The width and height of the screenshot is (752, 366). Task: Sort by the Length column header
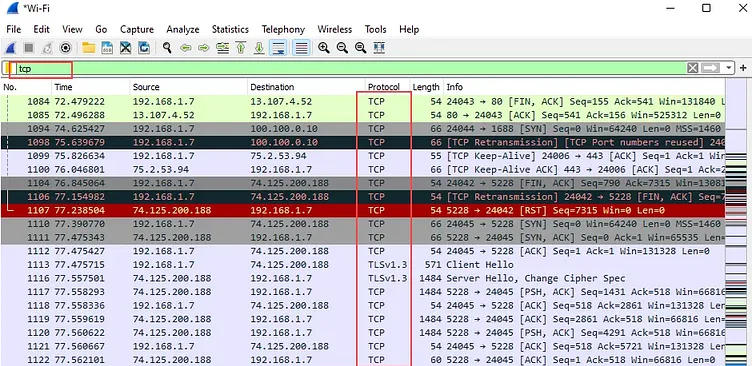point(426,87)
